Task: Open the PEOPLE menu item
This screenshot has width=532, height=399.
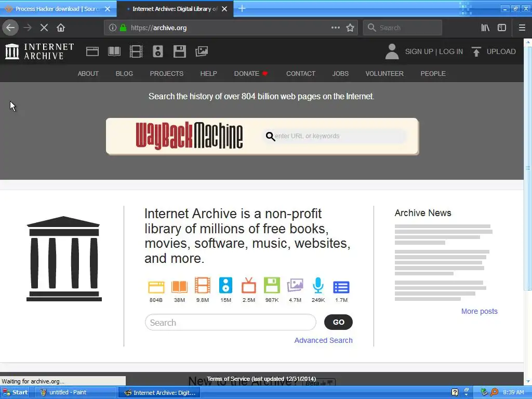Action: click(x=433, y=73)
